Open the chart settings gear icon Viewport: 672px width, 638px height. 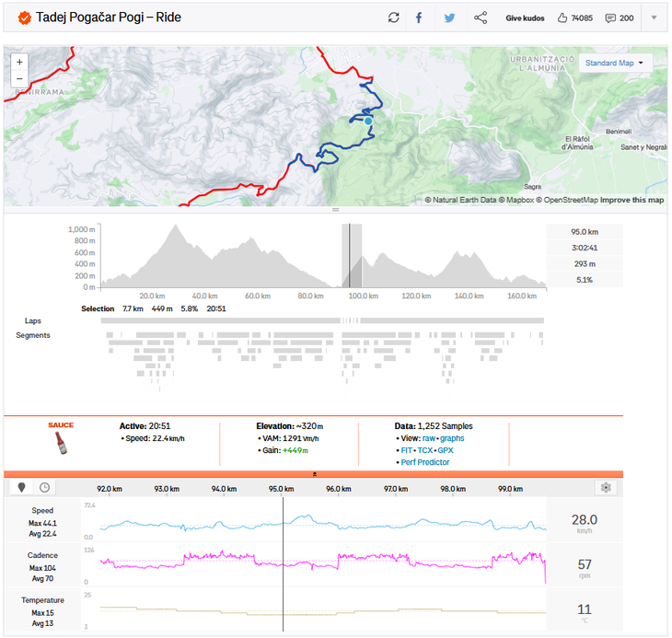point(606,488)
